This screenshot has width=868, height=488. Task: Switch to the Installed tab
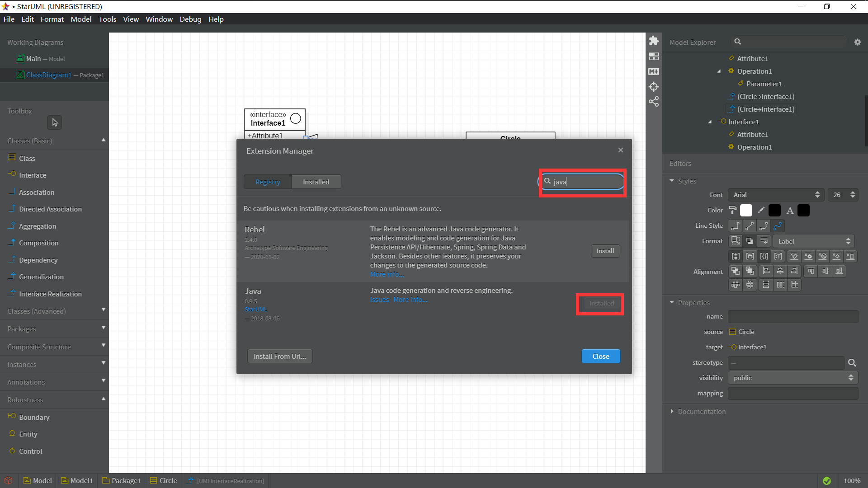coord(316,182)
